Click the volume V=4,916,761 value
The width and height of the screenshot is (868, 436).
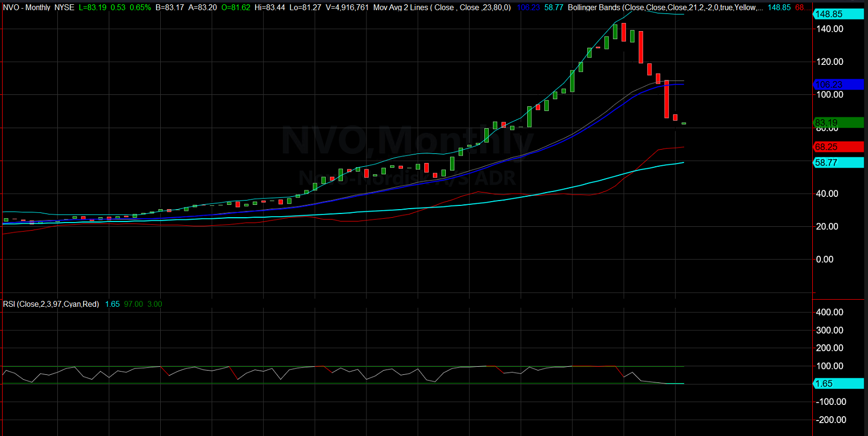point(347,8)
